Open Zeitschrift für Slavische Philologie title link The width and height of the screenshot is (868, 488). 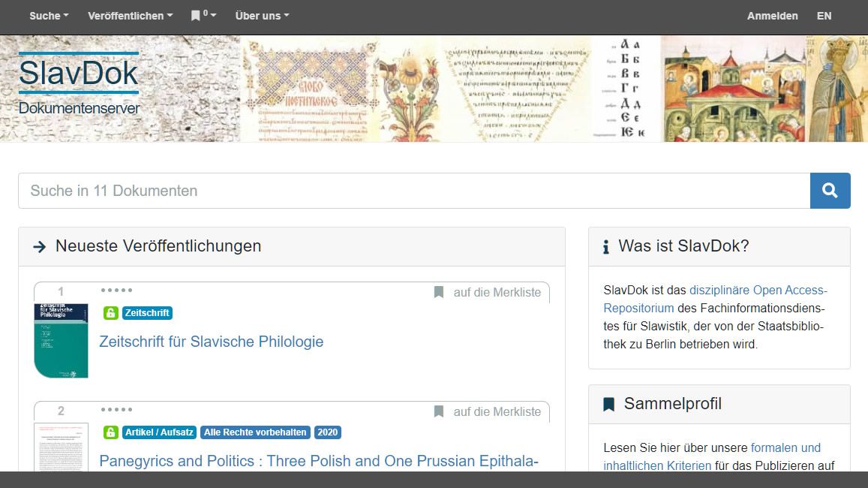point(211,342)
